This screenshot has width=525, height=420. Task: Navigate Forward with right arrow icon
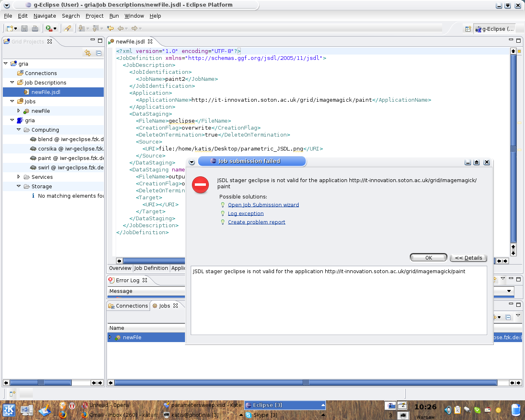click(135, 28)
